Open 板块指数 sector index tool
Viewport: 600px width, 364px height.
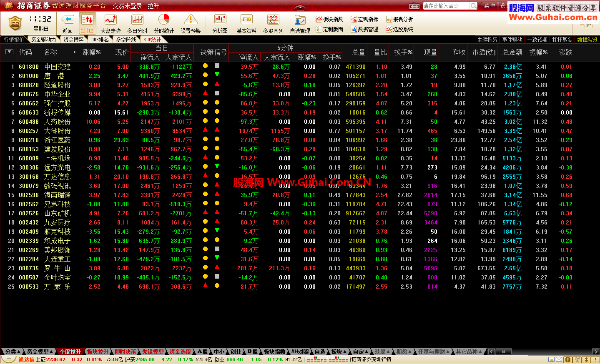coord(329,19)
